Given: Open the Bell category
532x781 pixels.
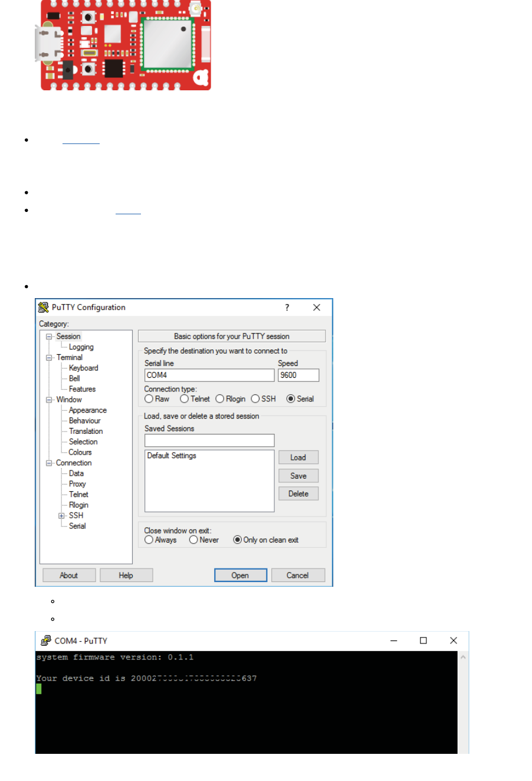Looking at the screenshot, I should (74, 378).
